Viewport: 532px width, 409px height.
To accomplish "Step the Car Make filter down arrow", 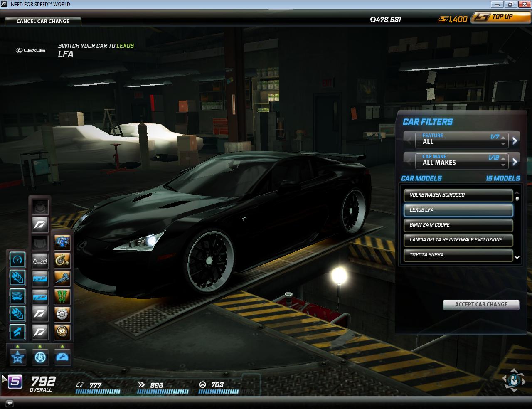I will tap(503, 165).
